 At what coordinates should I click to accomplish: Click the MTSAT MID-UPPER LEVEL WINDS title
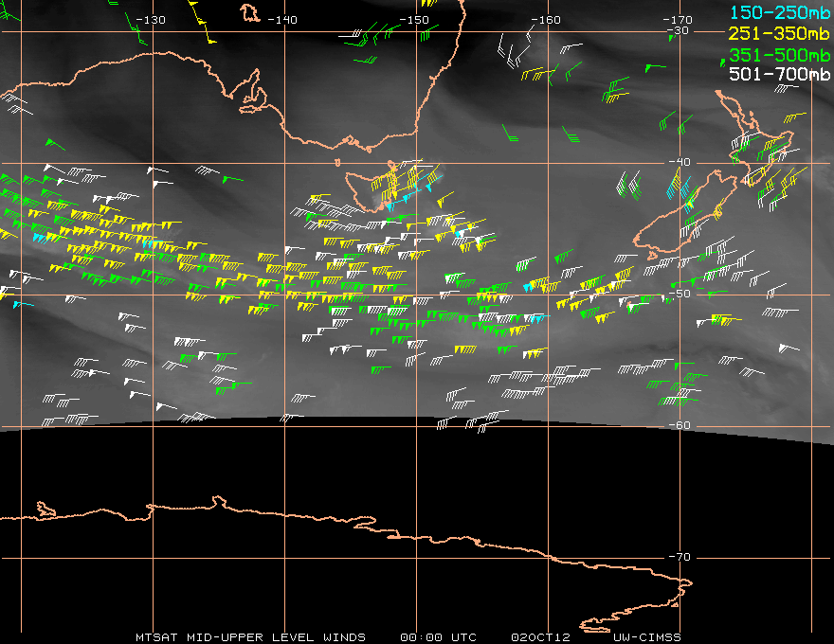250,636
